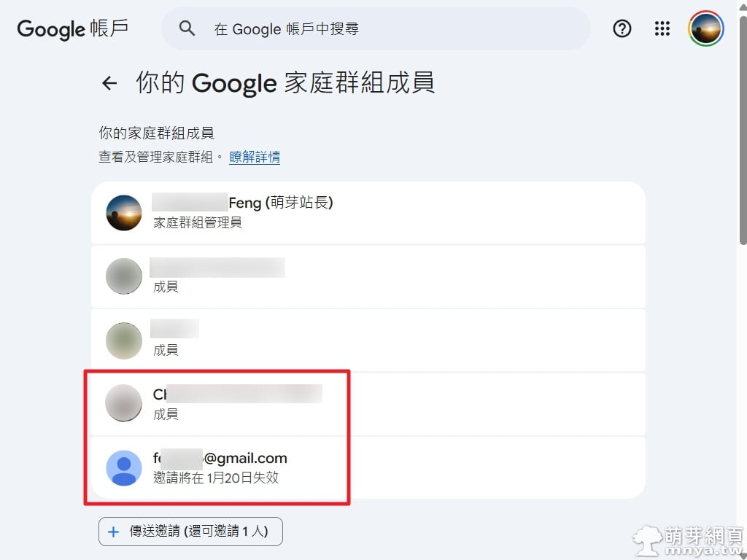This screenshot has width=747, height=560.
Task: Click the 瞭解詳情 link
Action: coord(255,157)
